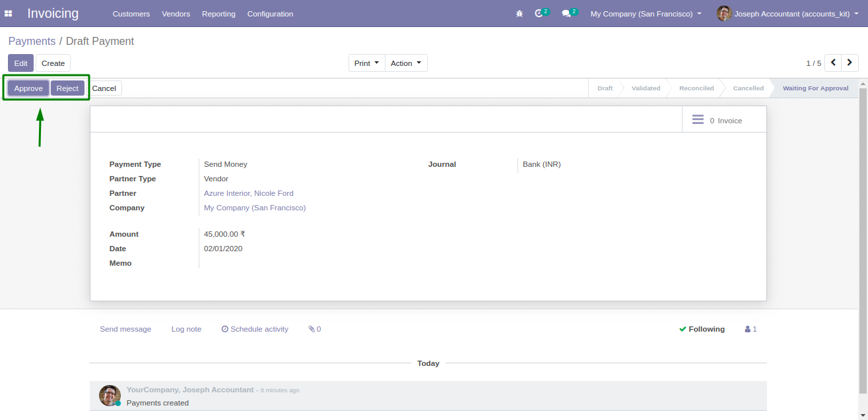The image size is (868, 420).
Task: Click Log note in chatter
Action: coord(186,329)
